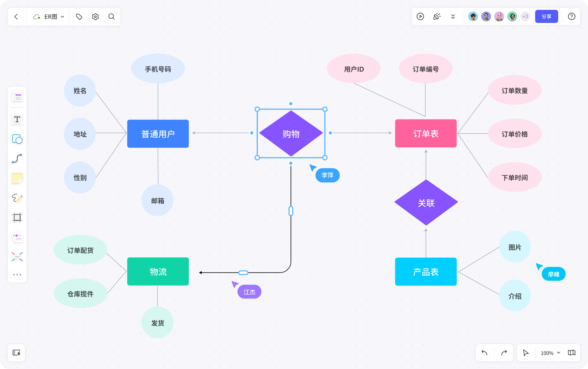This screenshot has height=369, width=588.
Task: Click the right connection point of 购物
Action: [330, 133]
